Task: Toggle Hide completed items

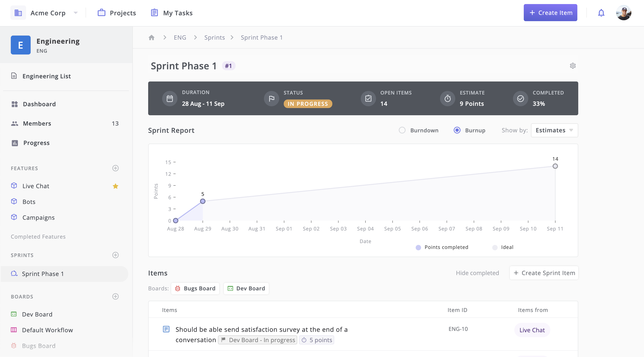Action: (477, 273)
